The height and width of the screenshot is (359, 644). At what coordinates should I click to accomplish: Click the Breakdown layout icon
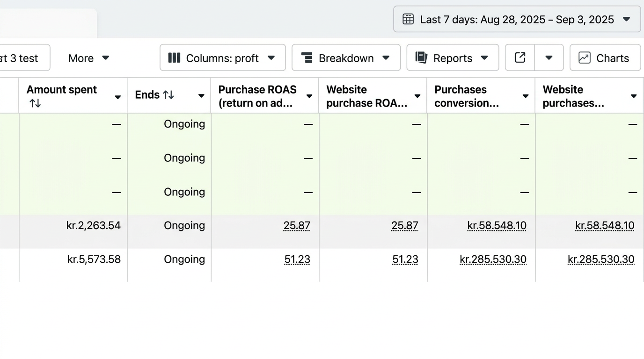tap(307, 57)
